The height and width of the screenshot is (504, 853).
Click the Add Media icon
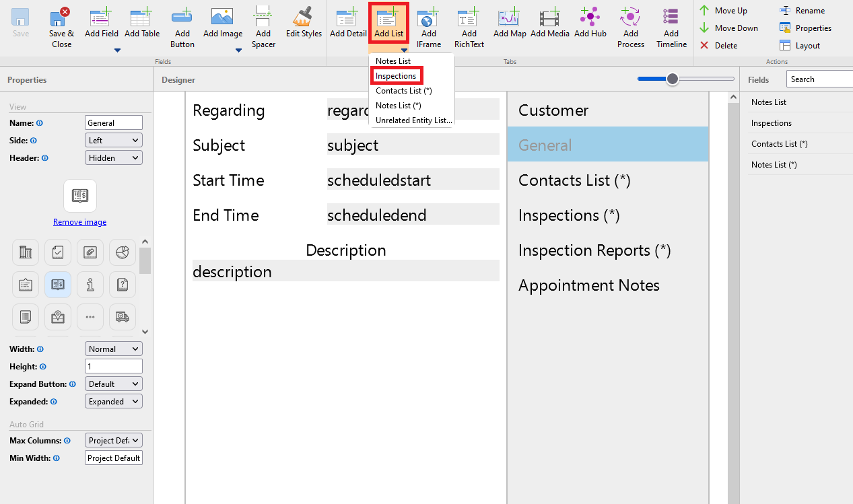tap(549, 17)
